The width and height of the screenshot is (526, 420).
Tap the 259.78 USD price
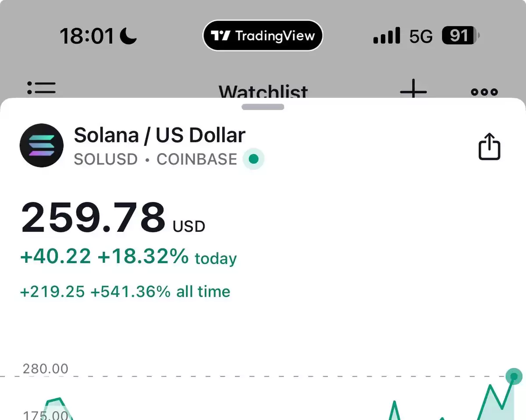point(113,217)
